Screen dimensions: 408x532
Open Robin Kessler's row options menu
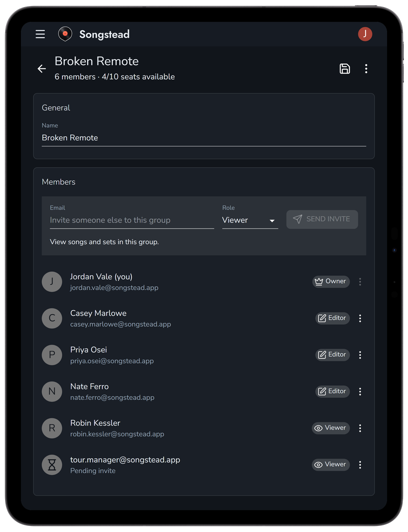[x=360, y=428]
